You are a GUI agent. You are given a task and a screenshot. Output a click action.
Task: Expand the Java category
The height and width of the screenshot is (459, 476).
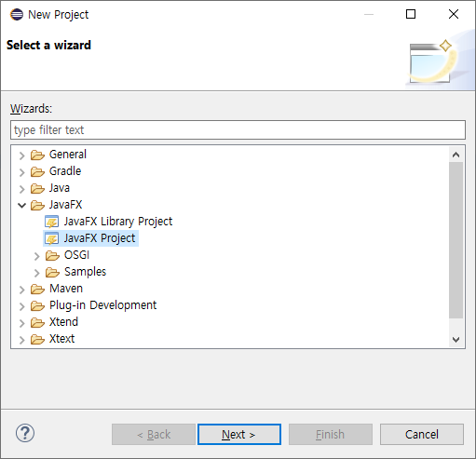pos(21,189)
